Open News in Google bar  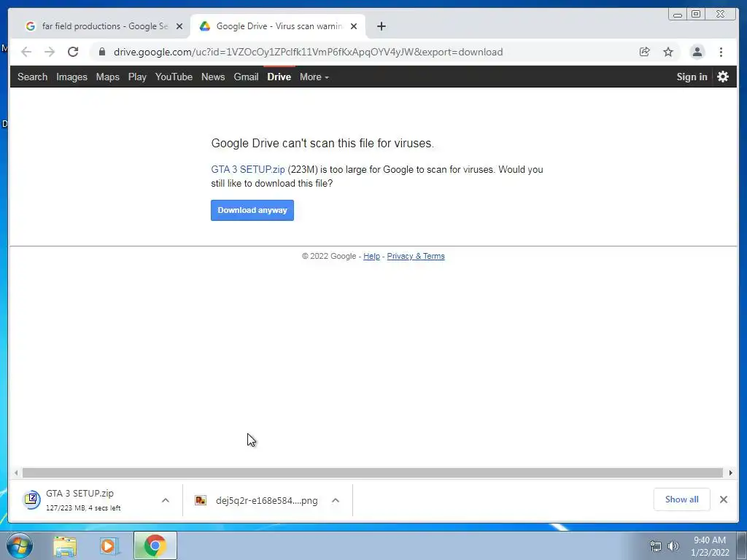213,77
